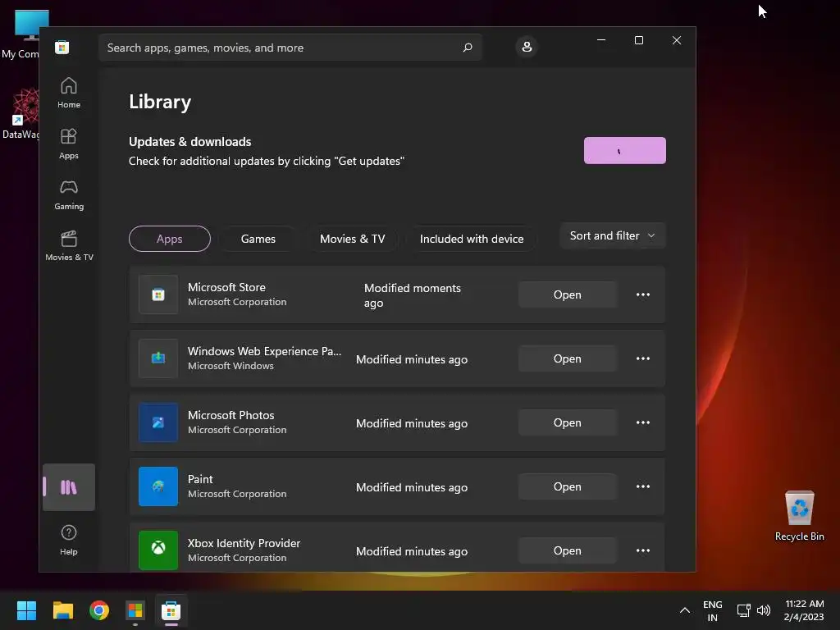This screenshot has width=840, height=630.
Task: Open the Recycle Bin on the desktop
Action: [x=799, y=516]
